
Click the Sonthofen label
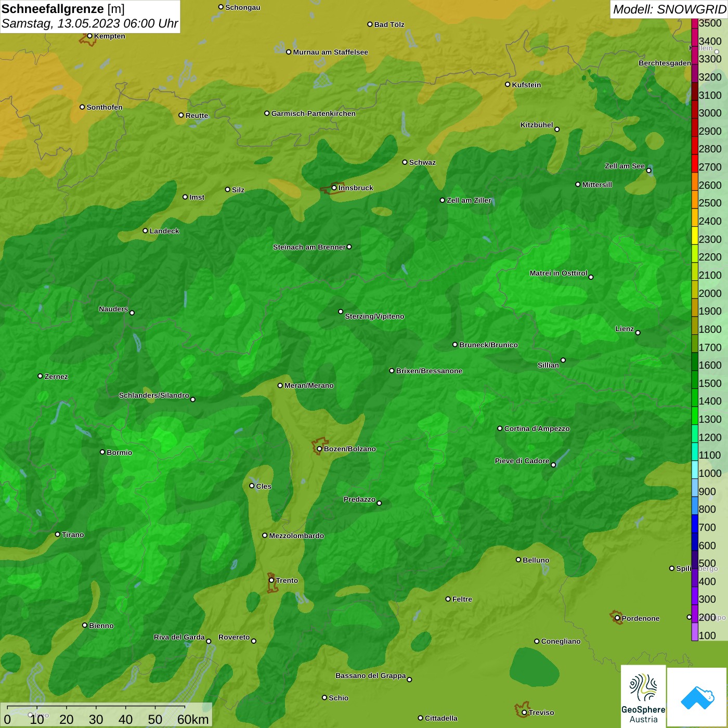(x=105, y=107)
